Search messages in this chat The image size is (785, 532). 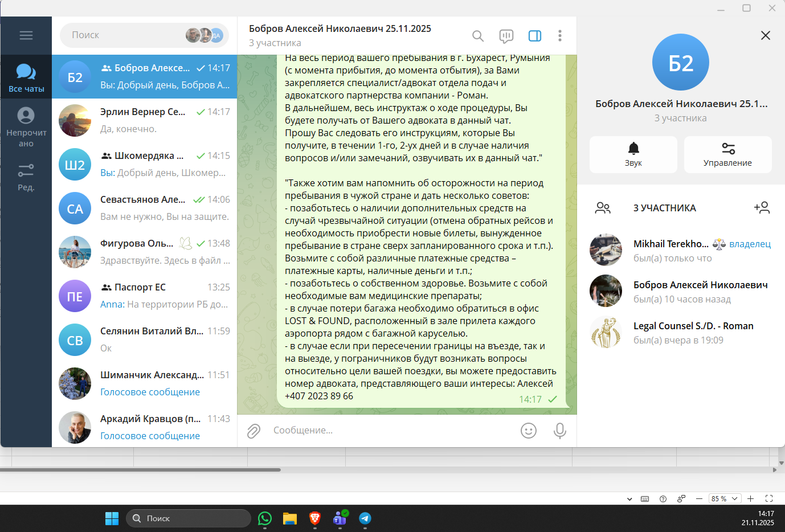click(x=478, y=36)
